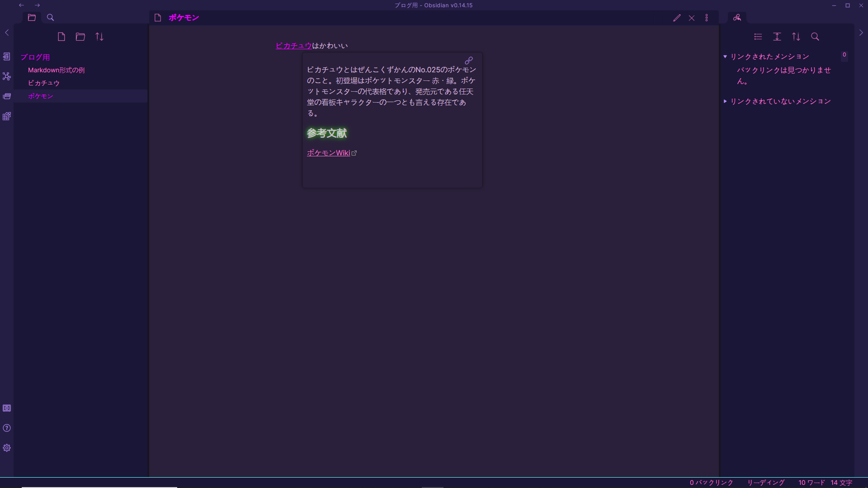Viewport: 868px width, 488px height.
Task: Create a new note
Action: [x=61, y=37]
